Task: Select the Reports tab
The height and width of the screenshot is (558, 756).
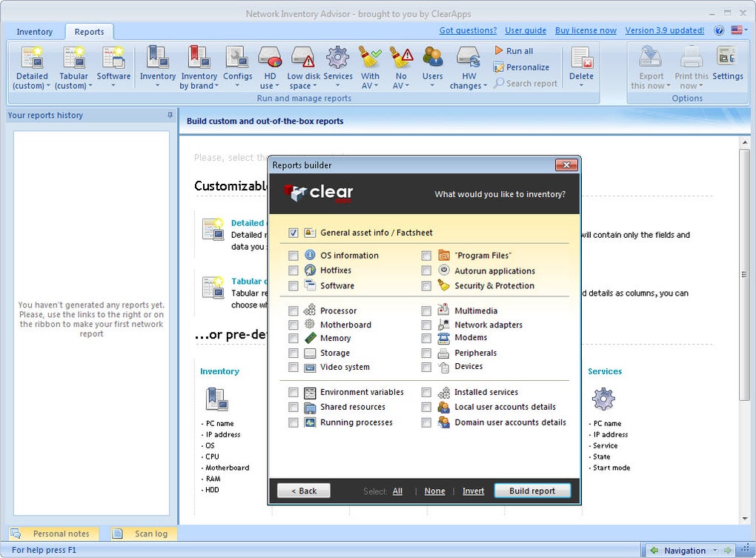Action: coord(89,32)
